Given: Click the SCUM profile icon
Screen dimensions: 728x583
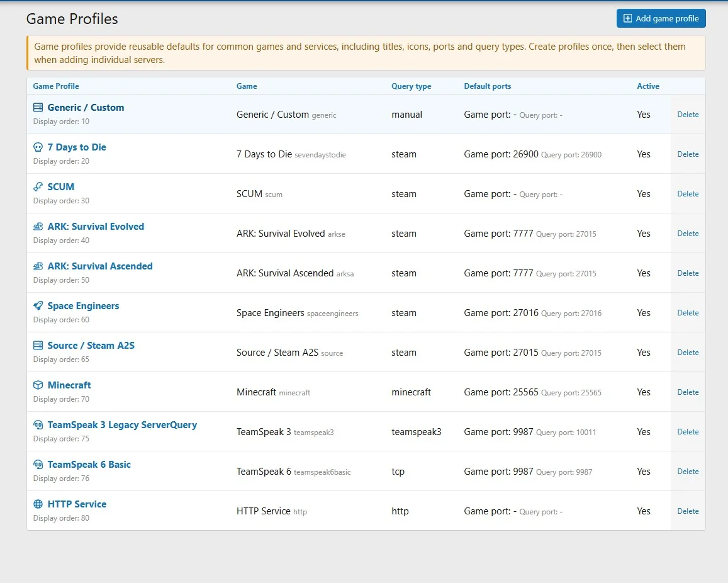Looking at the screenshot, I should [x=38, y=187].
